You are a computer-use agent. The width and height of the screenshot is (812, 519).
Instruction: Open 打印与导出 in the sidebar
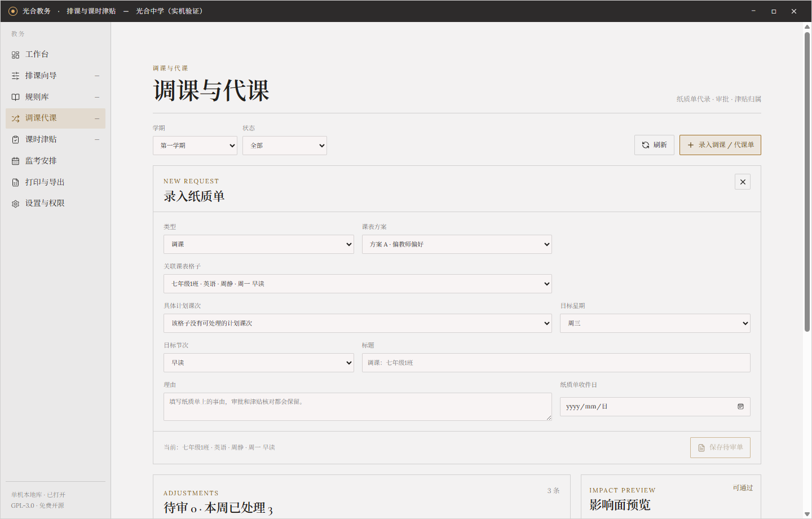click(55, 182)
